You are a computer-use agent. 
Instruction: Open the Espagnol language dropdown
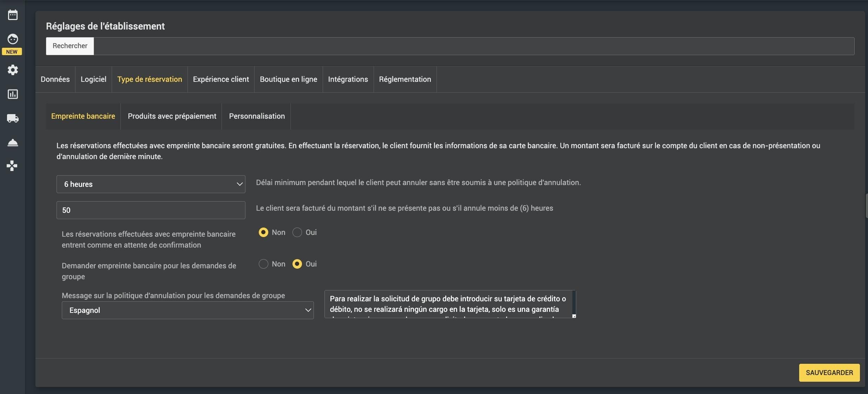pos(188,310)
